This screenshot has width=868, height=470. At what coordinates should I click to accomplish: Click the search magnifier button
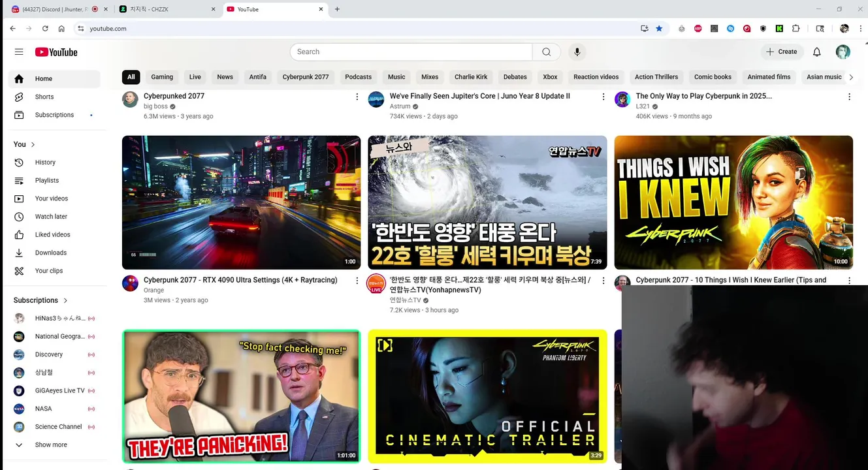(x=546, y=52)
